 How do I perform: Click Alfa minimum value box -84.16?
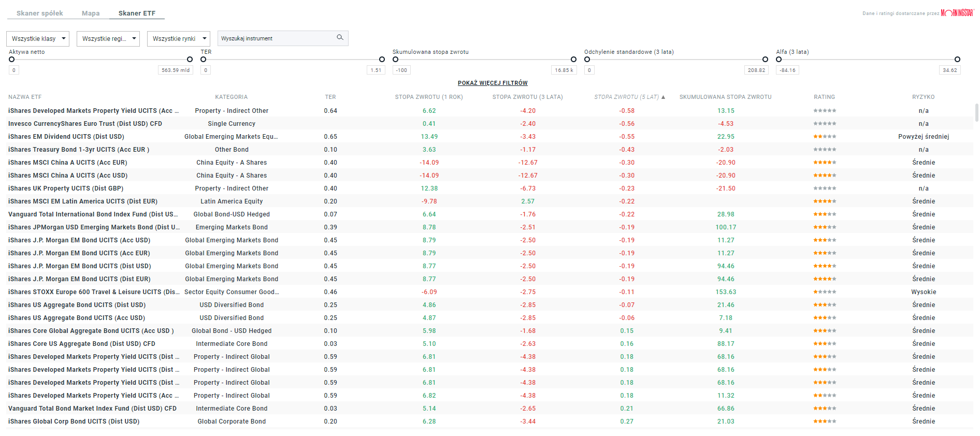coord(788,70)
